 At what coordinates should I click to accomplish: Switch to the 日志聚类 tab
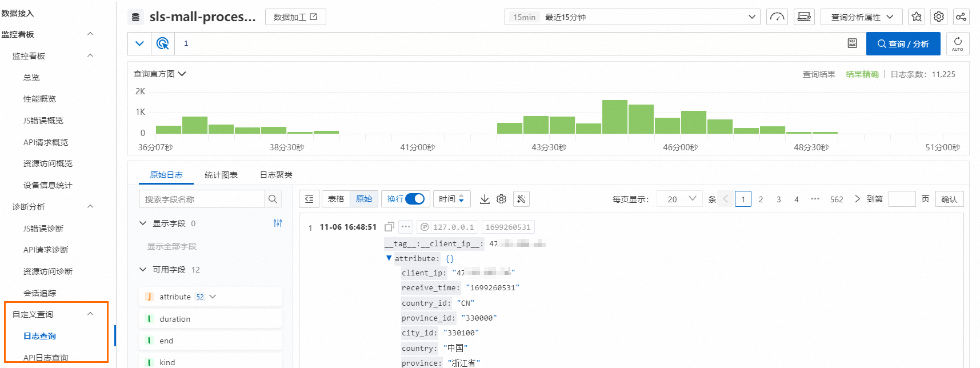276,175
